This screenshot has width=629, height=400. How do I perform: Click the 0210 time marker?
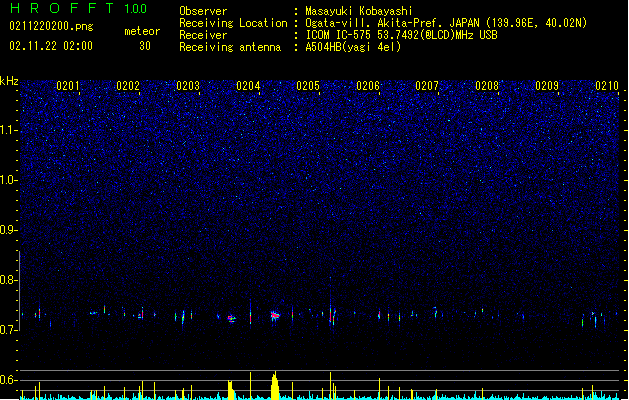(607, 86)
